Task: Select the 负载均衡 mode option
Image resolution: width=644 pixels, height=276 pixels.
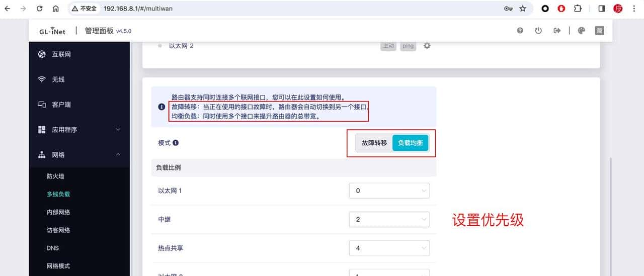Action: coord(410,143)
